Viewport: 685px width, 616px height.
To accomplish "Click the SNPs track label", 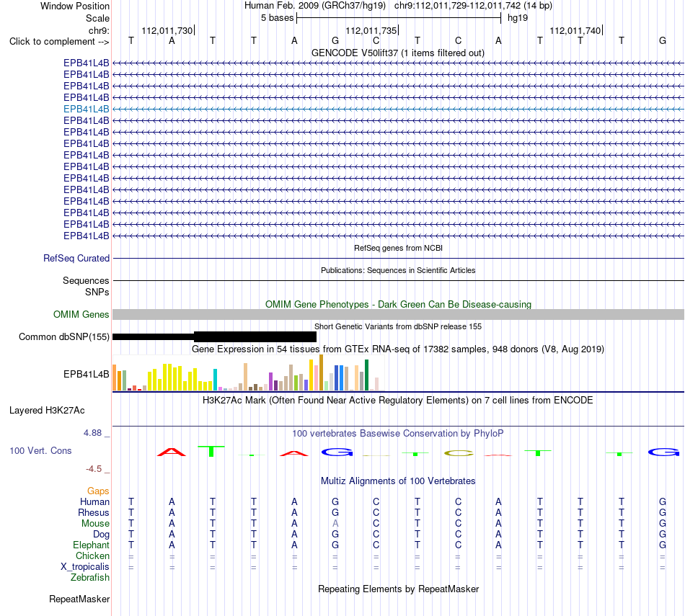I will click(x=97, y=292).
